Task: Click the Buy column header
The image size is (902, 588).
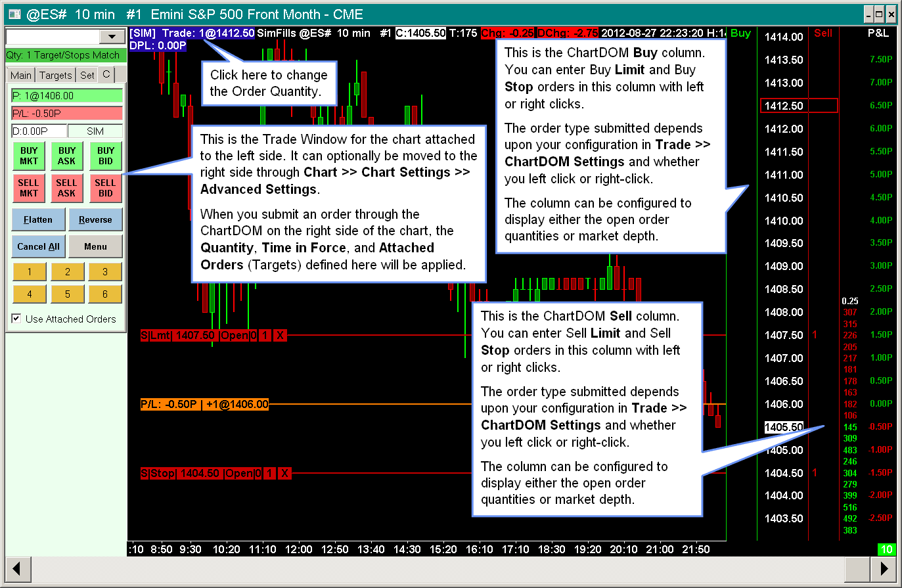Action: (x=740, y=33)
